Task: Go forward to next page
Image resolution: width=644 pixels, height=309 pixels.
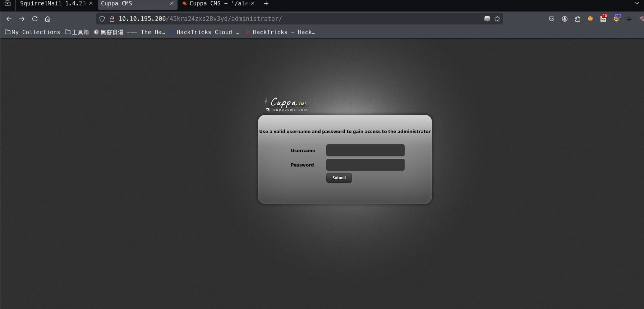Action: coord(22,19)
